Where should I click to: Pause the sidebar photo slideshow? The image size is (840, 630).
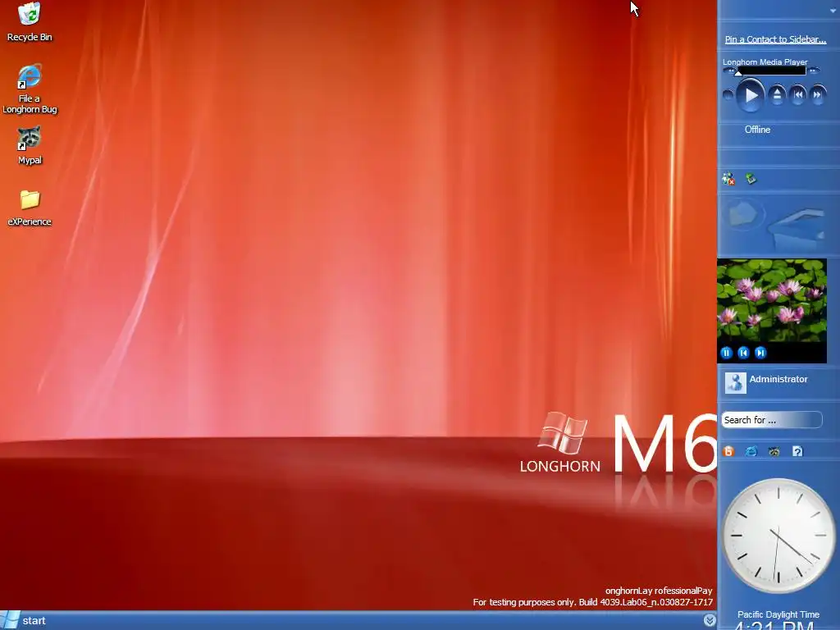pos(727,353)
